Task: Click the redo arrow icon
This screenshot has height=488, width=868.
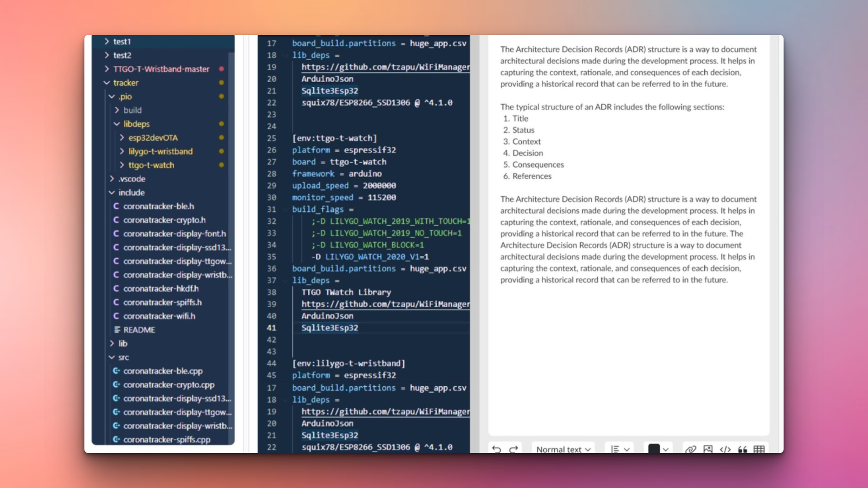Action: click(x=513, y=450)
